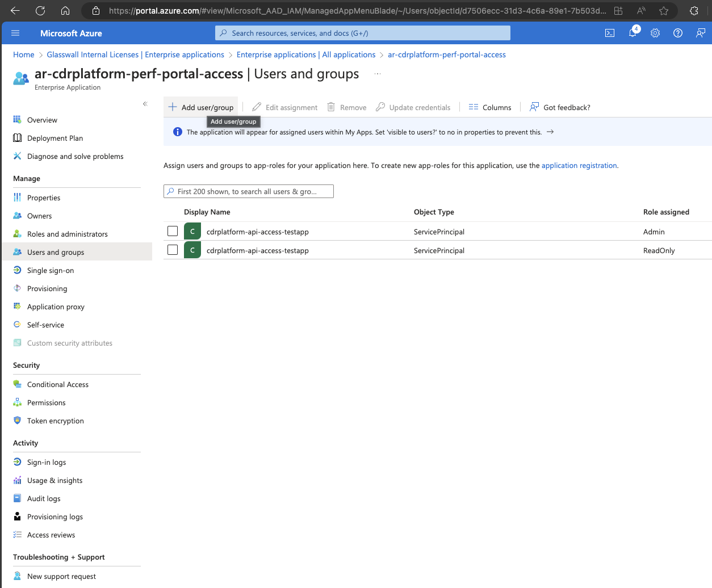The height and width of the screenshot is (588, 712).
Task: Click the Access reviews checklist icon
Action: (x=17, y=535)
